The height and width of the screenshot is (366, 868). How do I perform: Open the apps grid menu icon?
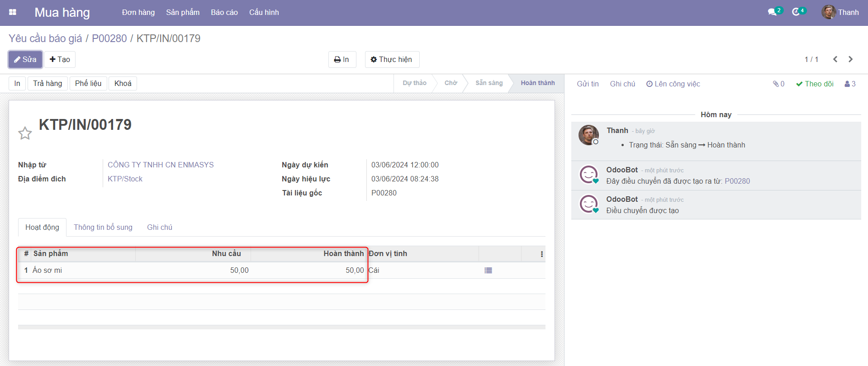13,12
